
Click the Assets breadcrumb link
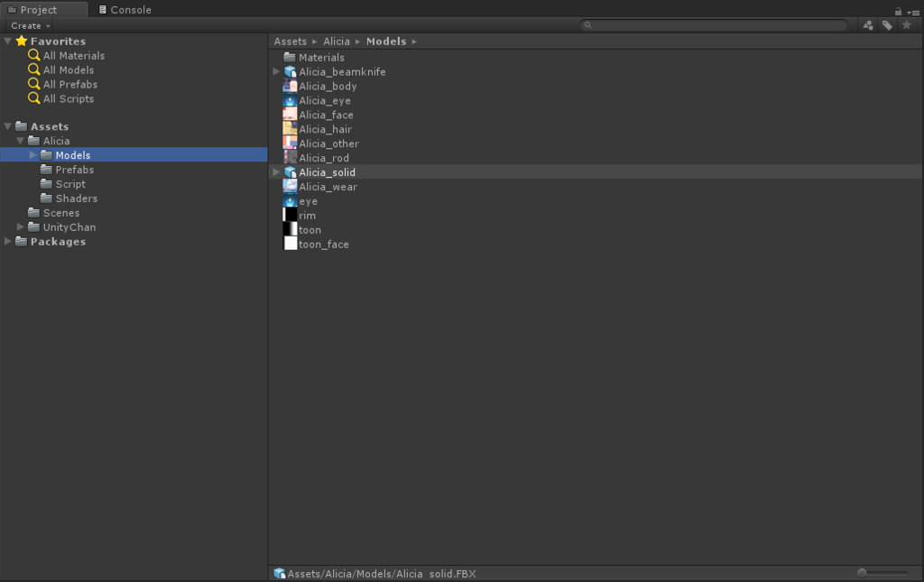tap(291, 41)
